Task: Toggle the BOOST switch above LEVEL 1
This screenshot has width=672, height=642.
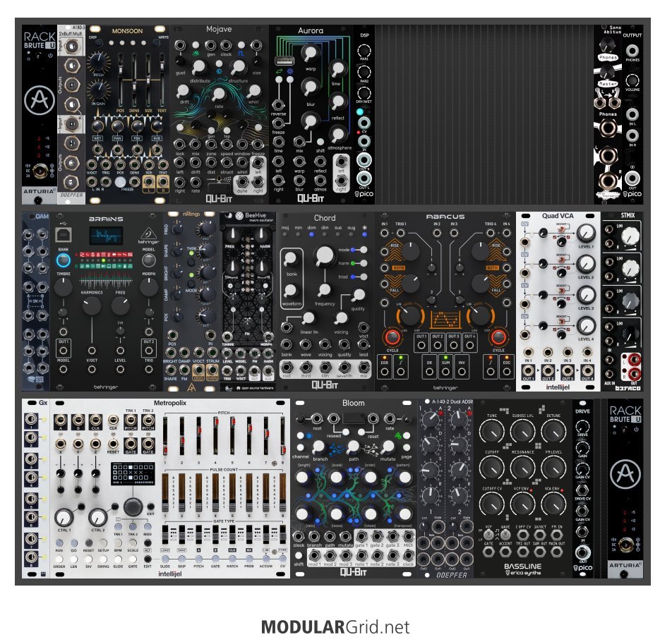Action: click(561, 229)
